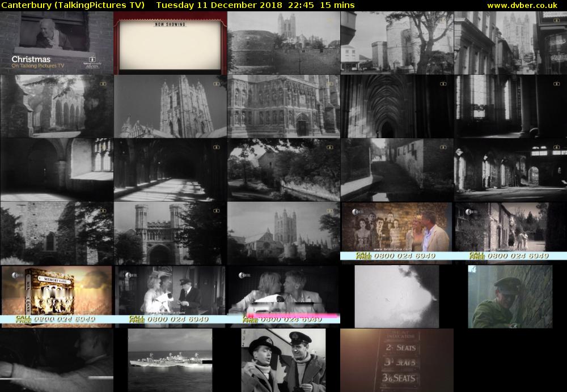Select the warship at sea thumbnail
This screenshot has height=392, width=567.
click(170, 360)
